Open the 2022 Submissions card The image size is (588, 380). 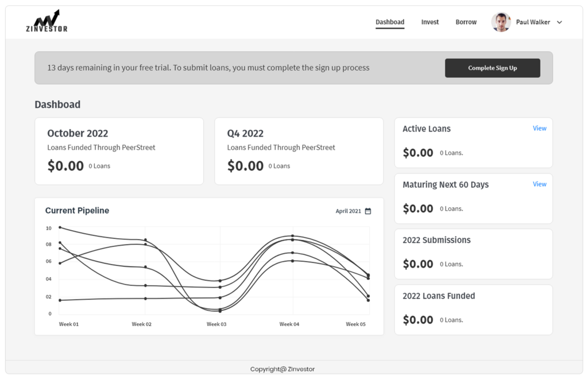[x=473, y=254]
